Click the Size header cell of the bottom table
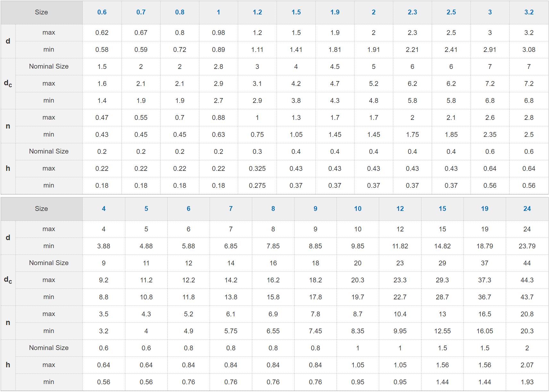The width and height of the screenshot is (550, 392). point(41,209)
